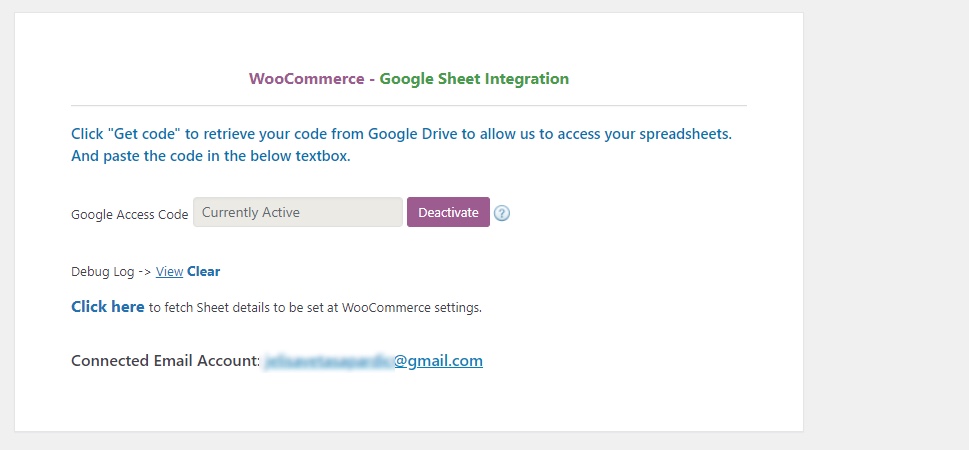Click the 'paste the code' instruction line
Screen dimensions: 969x450
211,156
